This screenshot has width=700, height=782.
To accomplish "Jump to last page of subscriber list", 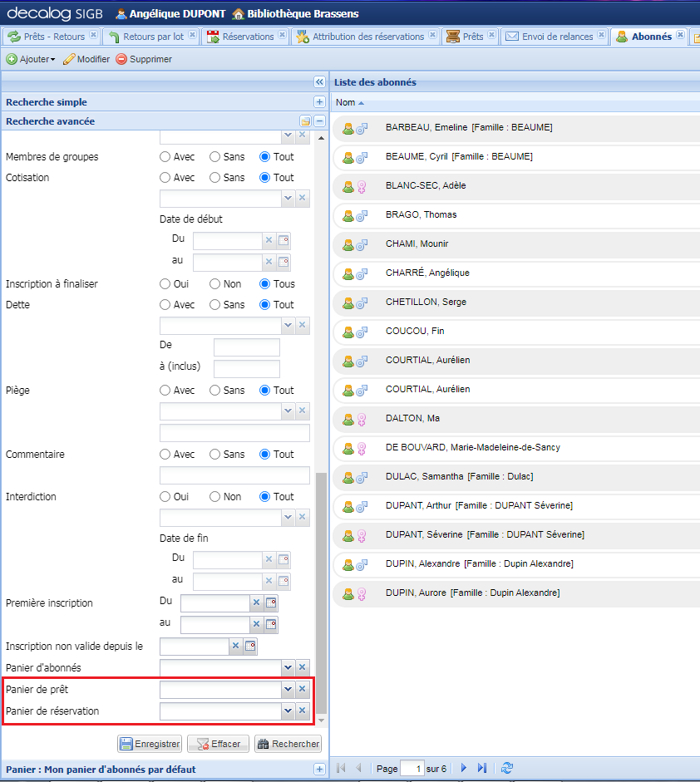I will (x=482, y=769).
